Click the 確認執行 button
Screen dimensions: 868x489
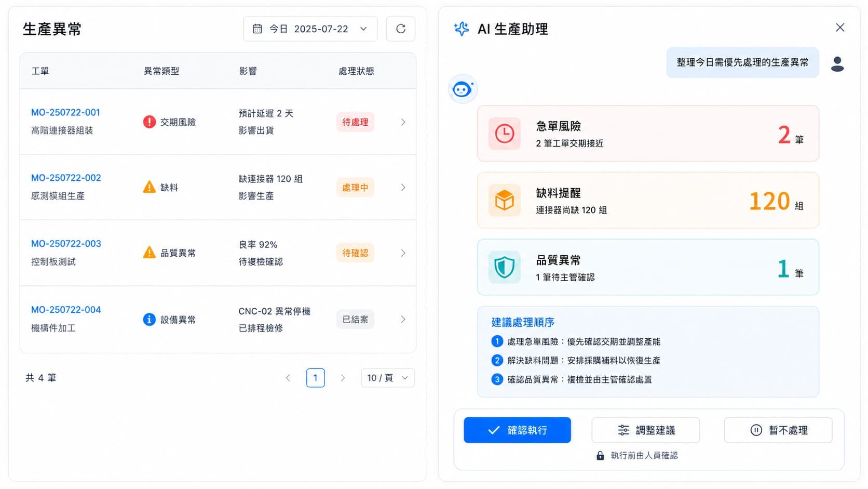[x=517, y=430]
